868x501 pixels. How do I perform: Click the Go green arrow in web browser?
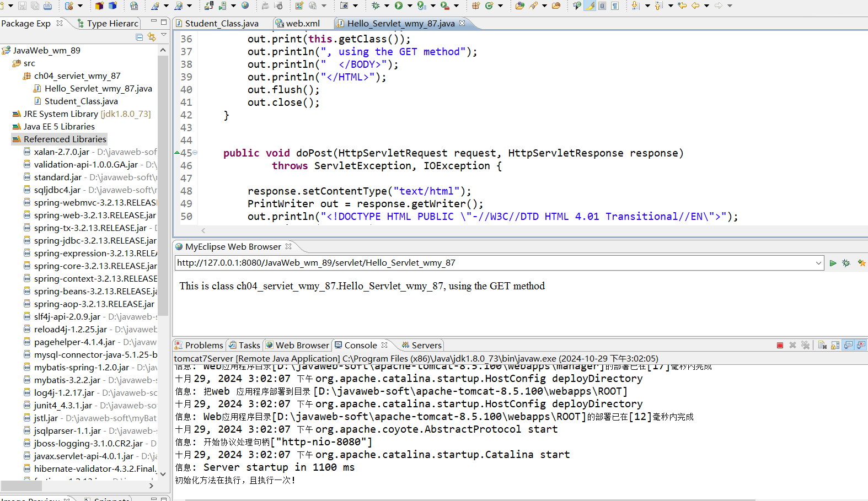[x=833, y=263]
